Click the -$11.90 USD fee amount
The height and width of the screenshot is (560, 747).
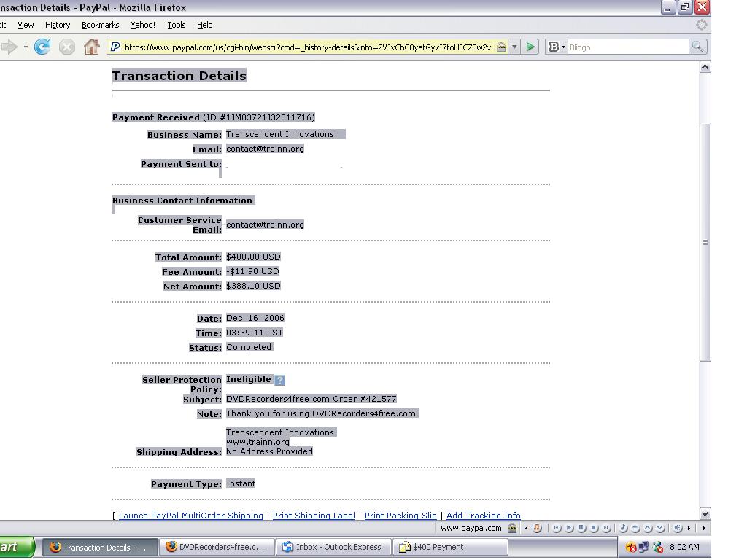click(x=252, y=271)
